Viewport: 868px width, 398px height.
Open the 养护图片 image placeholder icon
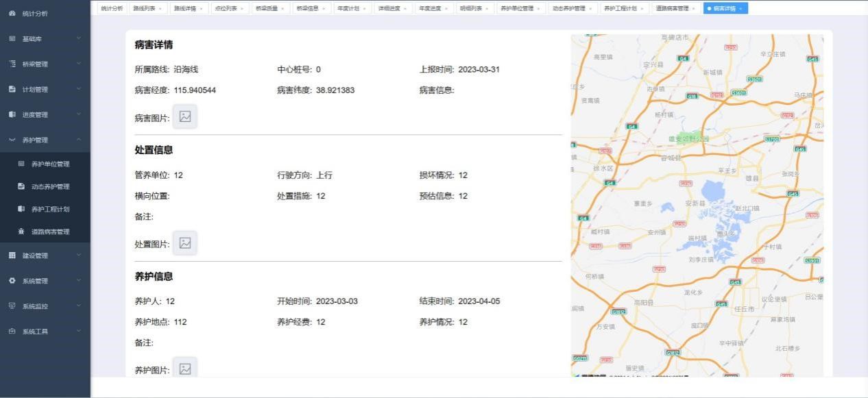185,369
